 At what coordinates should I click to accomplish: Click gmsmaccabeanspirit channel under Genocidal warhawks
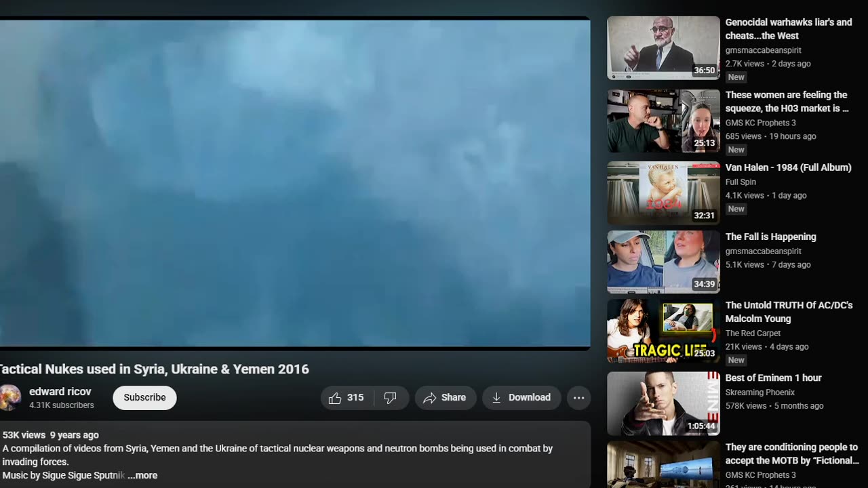tap(763, 50)
